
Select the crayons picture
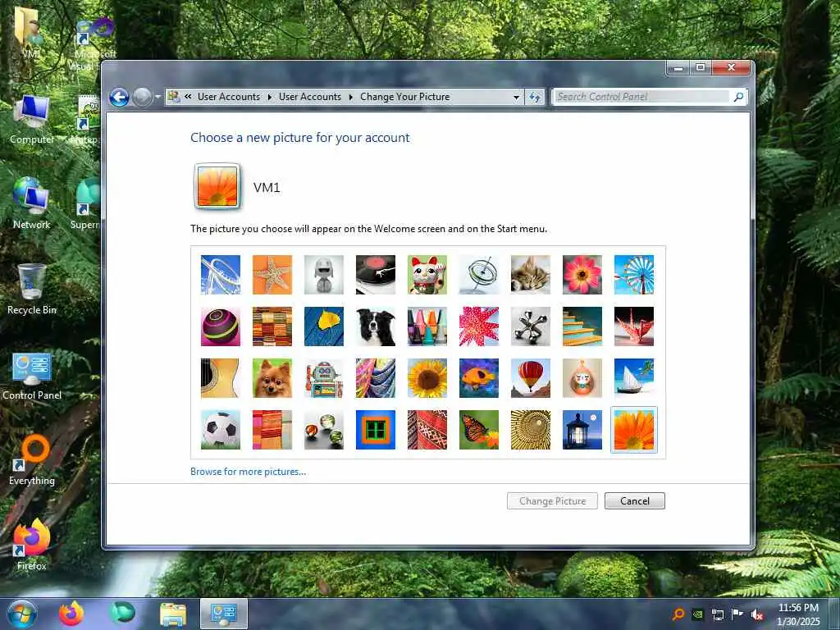pos(427,326)
